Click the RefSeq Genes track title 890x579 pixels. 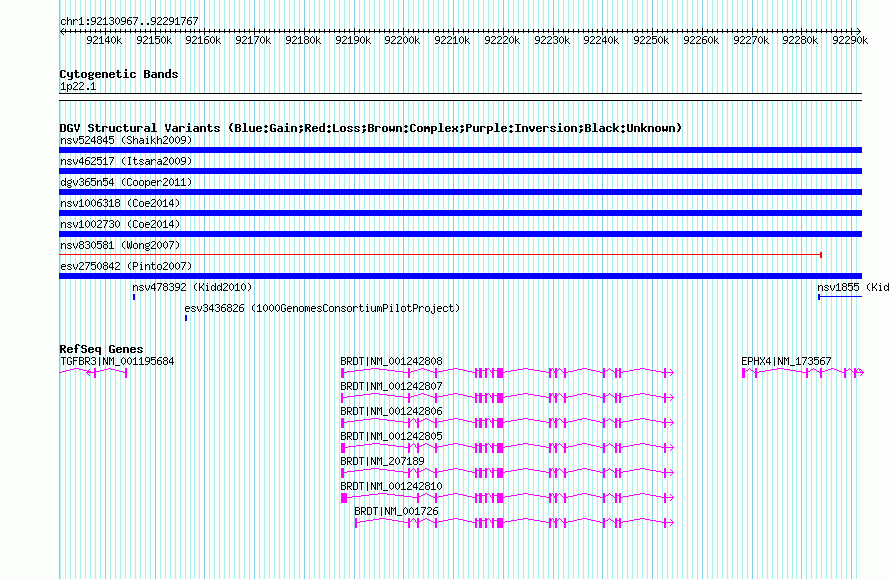point(102,349)
